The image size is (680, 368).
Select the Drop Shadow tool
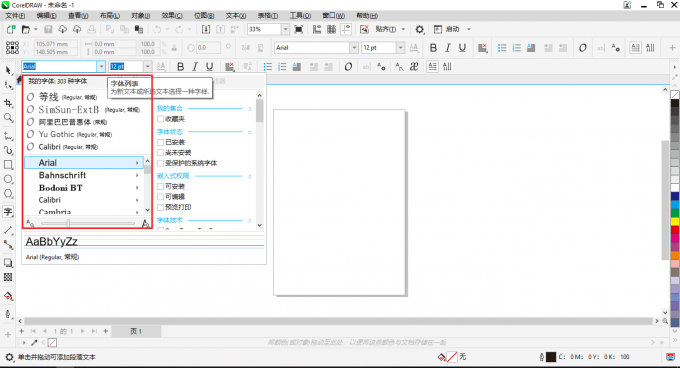pyautogui.click(x=8, y=263)
